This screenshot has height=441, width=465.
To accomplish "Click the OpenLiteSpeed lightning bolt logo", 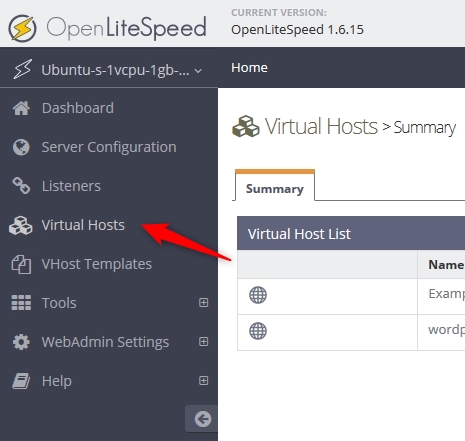I will pos(22,28).
